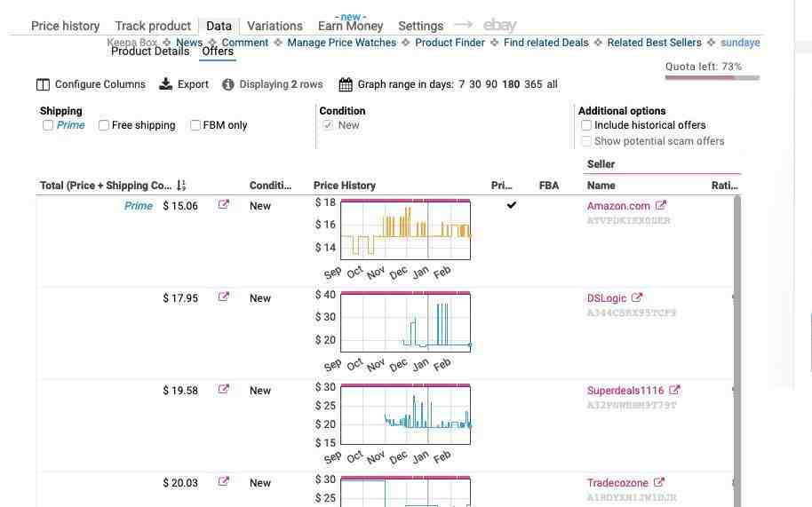Click Superdeals1116 price history graph

pos(405,414)
